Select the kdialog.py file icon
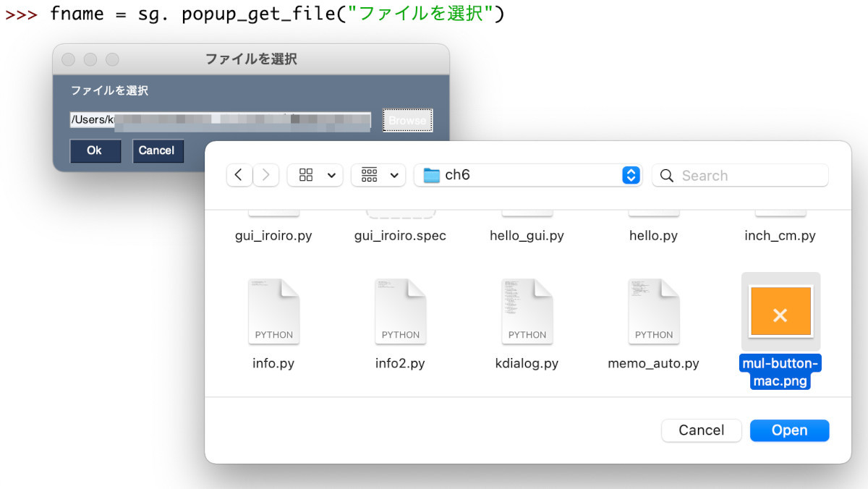This screenshot has height=489, width=868. tap(527, 312)
